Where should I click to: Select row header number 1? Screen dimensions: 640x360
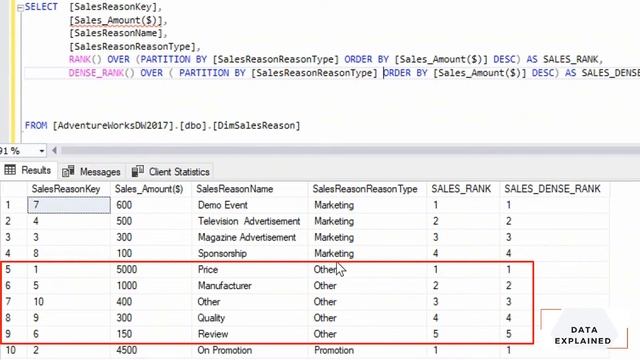click(13, 205)
